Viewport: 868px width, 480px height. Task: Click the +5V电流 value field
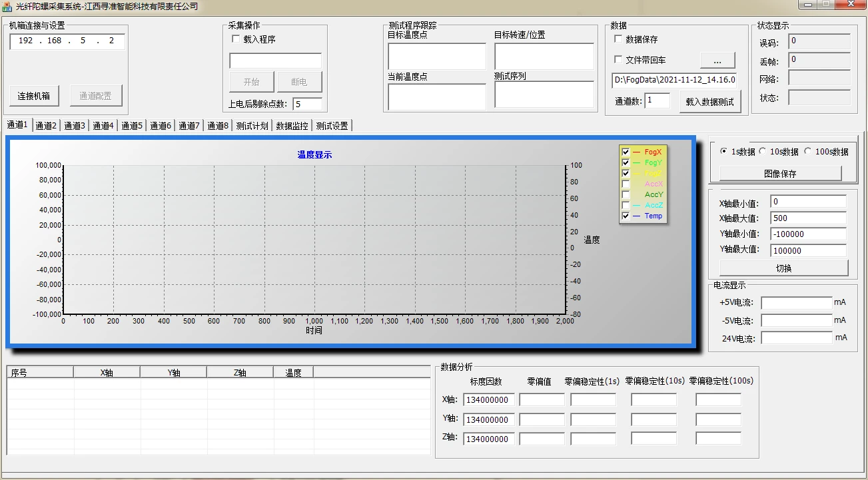[x=797, y=303]
